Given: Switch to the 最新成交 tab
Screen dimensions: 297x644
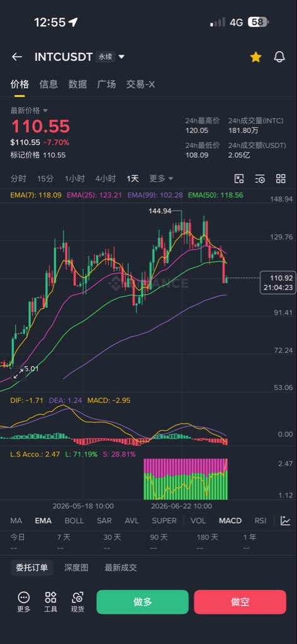Looking at the screenshot, I should pos(121,568).
